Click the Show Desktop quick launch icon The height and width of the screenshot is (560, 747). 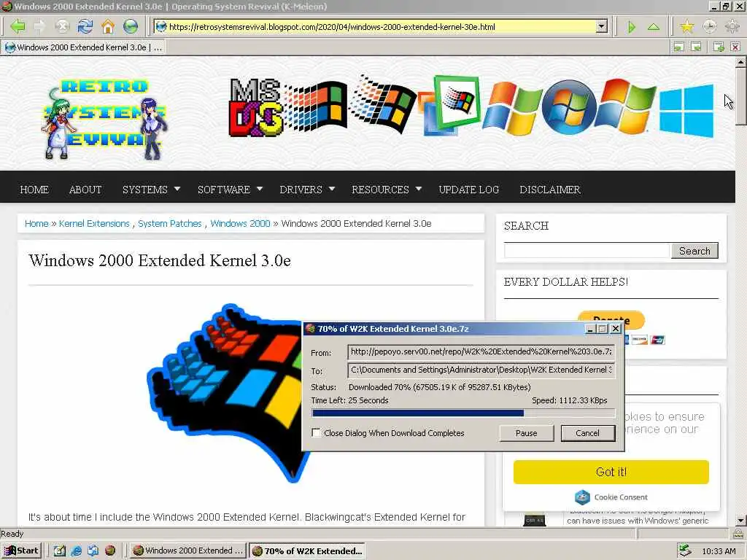coord(60,551)
